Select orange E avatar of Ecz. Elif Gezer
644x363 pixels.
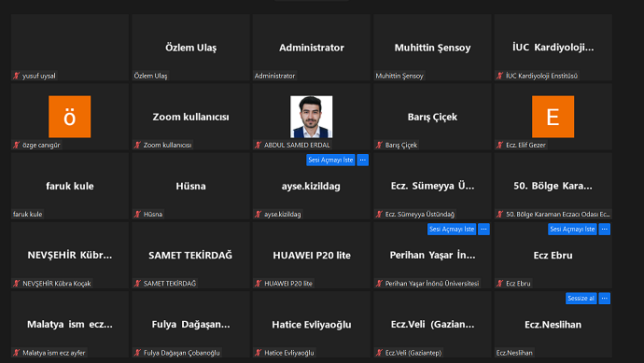coord(553,117)
